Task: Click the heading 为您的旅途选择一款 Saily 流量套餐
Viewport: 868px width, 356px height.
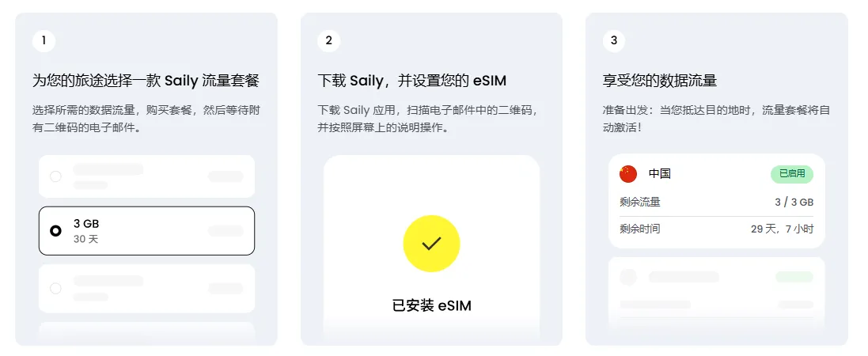Action: (x=146, y=81)
